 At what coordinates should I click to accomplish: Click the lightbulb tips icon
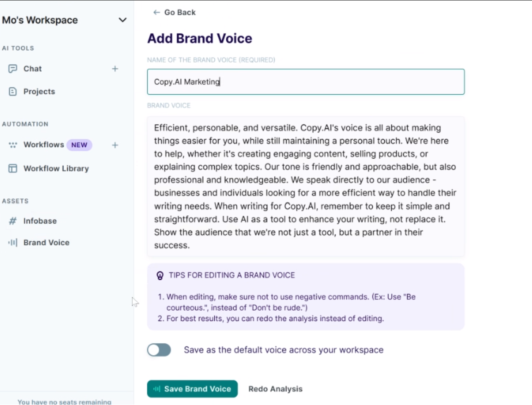point(160,275)
